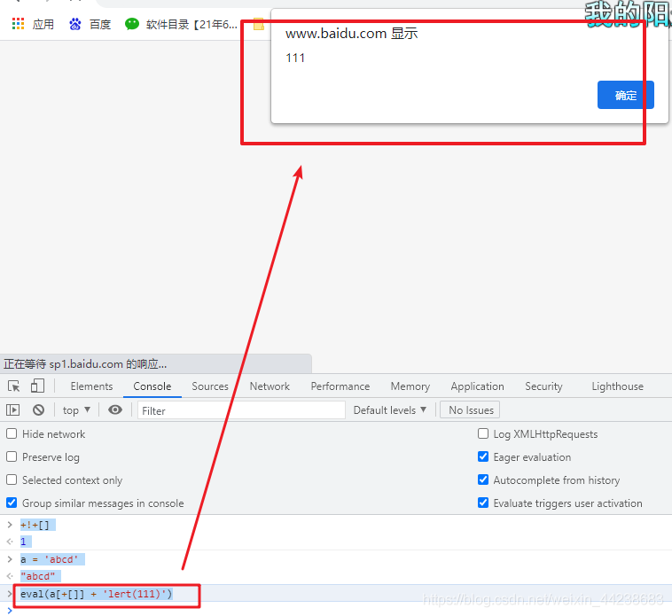Open the top context dropdown
The height and width of the screenshot is (616, 672).
(x=76, y=410)
